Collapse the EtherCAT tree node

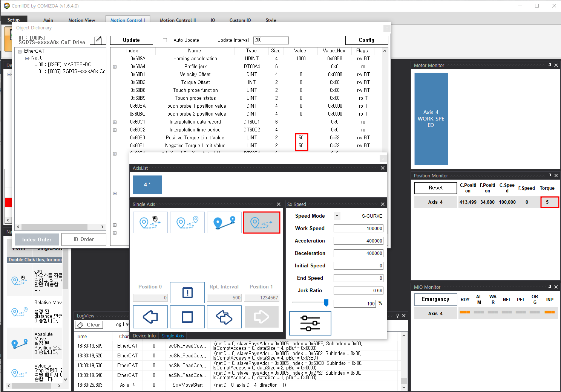click(20, 52)
